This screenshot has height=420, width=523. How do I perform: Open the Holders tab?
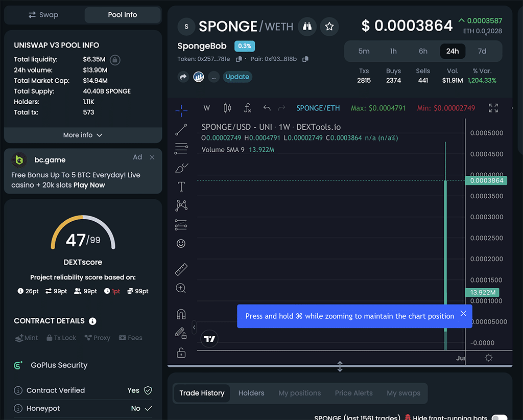coord(251,393)
